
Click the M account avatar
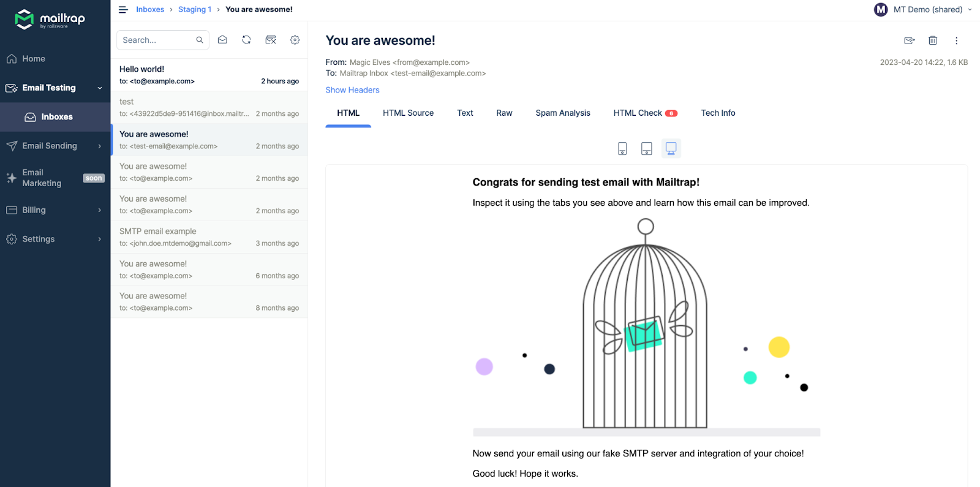click(881, 10)
